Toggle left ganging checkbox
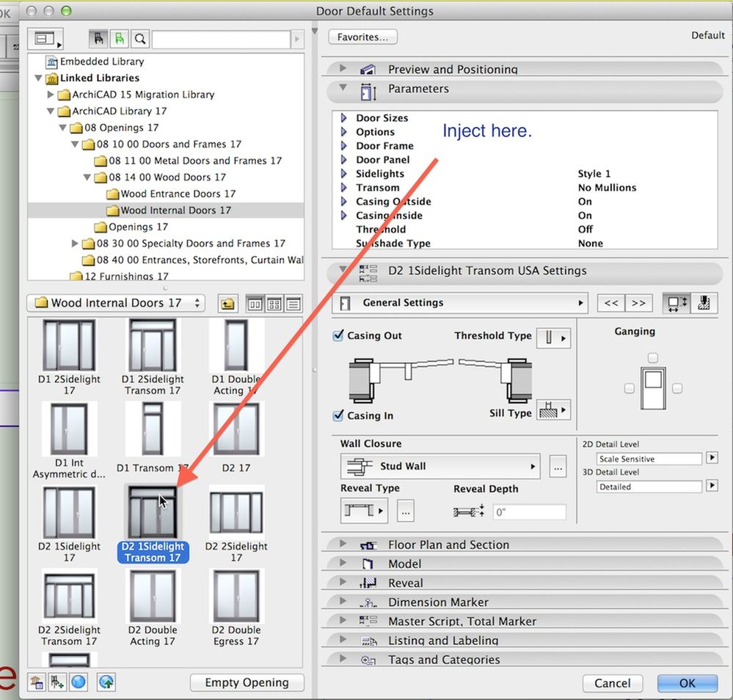The image size is (733, 700). (630, 389)
